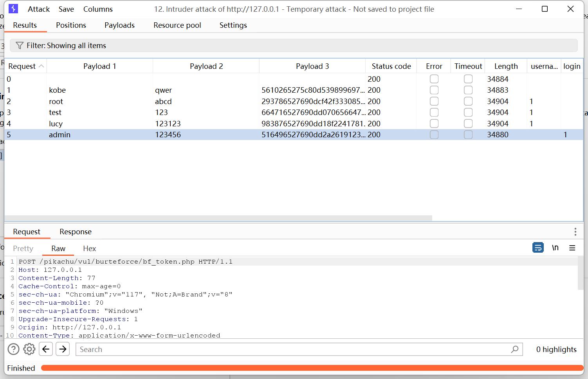Viewport: 588px width, 379px height.
Task: Sort by Status code column header
Action: point(391,66)
